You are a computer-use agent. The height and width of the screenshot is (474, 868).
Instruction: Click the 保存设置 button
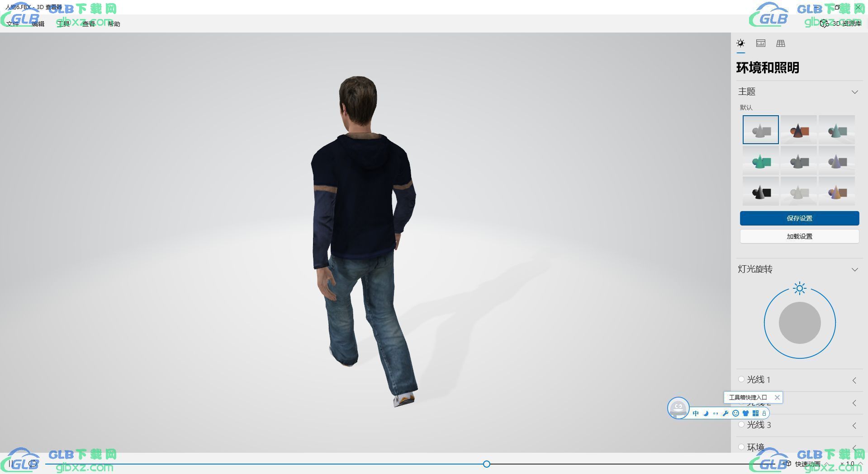pyautogui.click(x=799, y=218)
